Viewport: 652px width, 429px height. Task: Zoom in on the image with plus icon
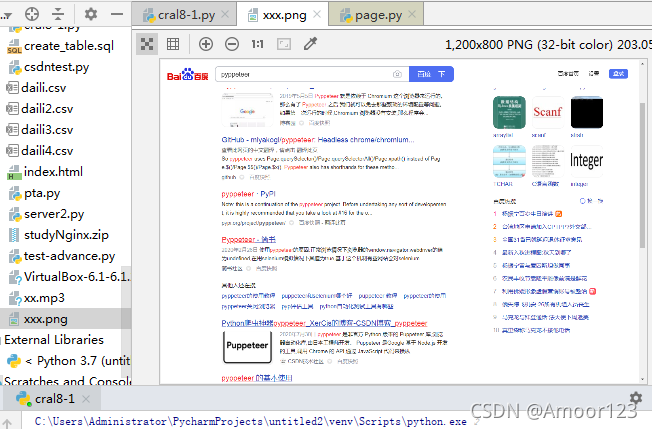[x=206, y=44]
